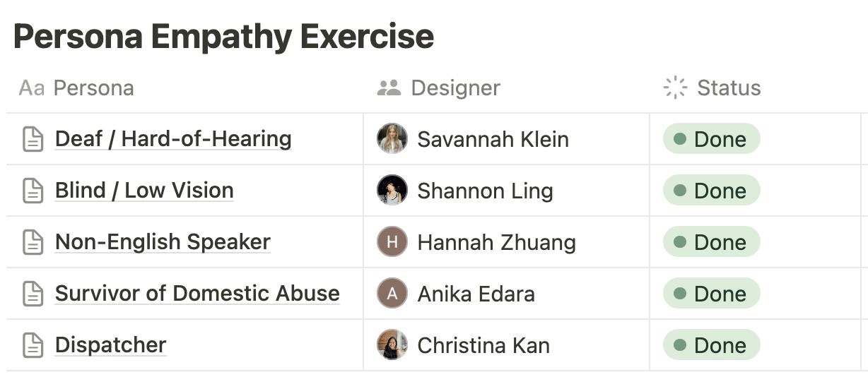Screen dimensions: 868x377
Task: Click Shannon Ling's avatar photo
Action: point(392,191)
